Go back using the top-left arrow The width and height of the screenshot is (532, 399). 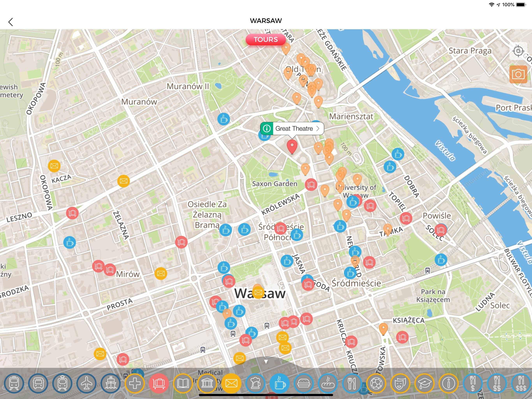tap(10, 22)
